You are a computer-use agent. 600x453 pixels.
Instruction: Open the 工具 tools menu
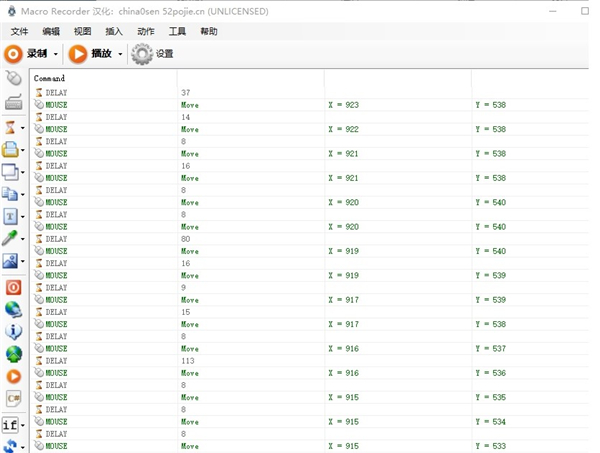point(177,32)
